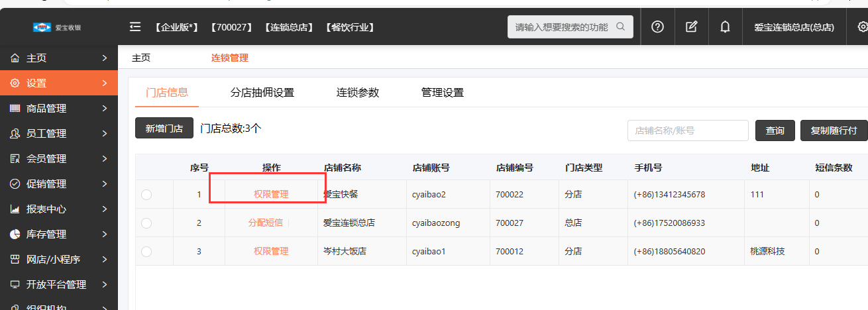Viewport: 868px width, 310px height.
Task: Select the radio button for 爱宝快餐 row
Action: (146, 195)
